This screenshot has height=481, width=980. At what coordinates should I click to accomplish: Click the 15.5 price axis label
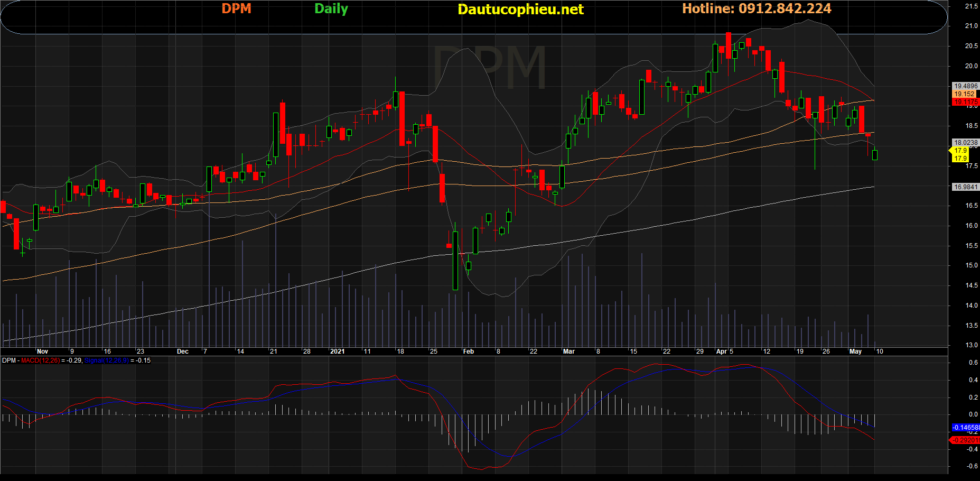971,246
